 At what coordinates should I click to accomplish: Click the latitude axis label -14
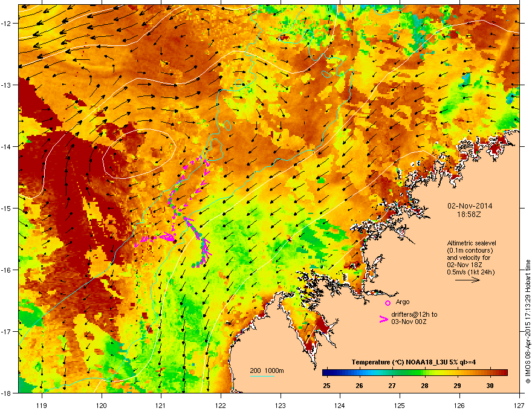[7, 146]
